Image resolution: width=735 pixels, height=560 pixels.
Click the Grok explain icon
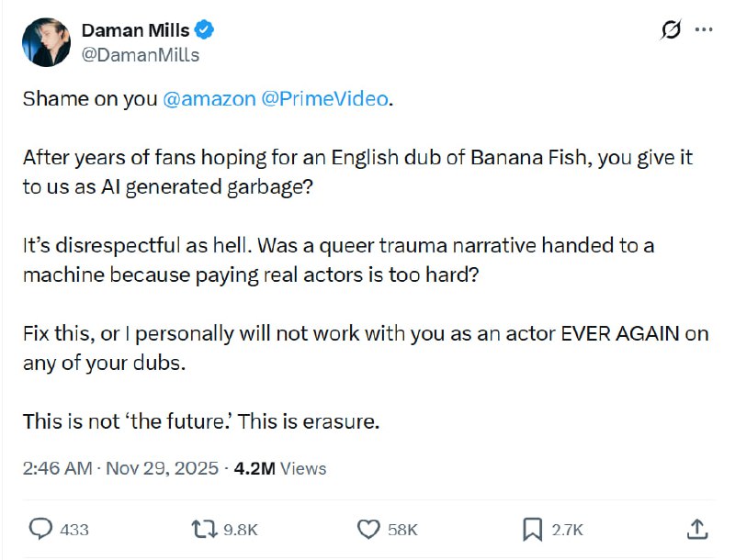[x=671, y=30]
